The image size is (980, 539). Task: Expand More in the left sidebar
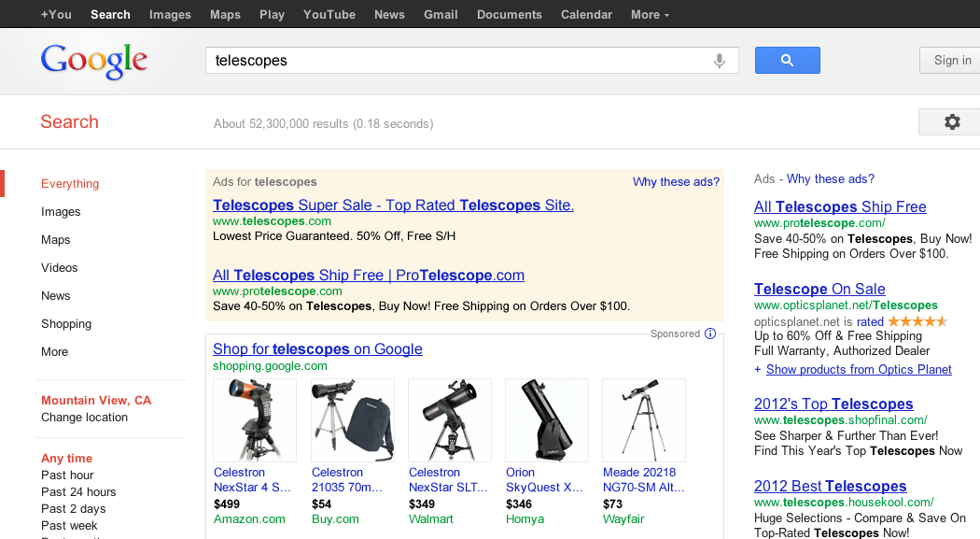point(54,352)
